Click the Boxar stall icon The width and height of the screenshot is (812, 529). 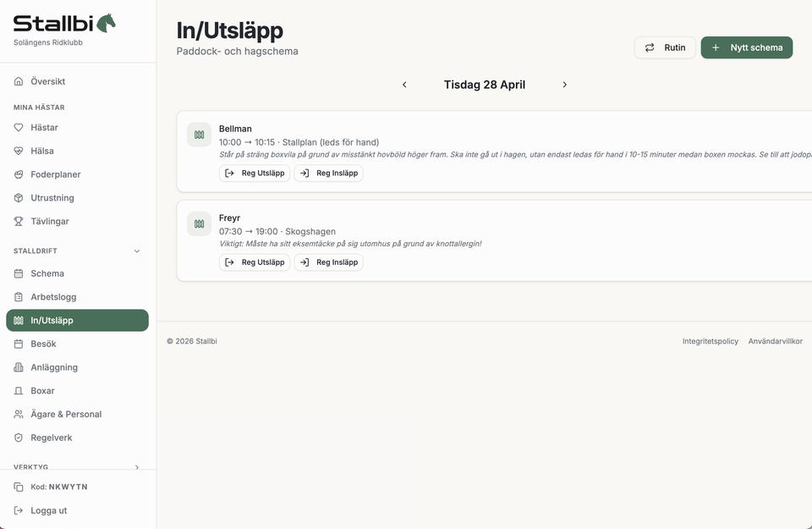pos(19,391)
